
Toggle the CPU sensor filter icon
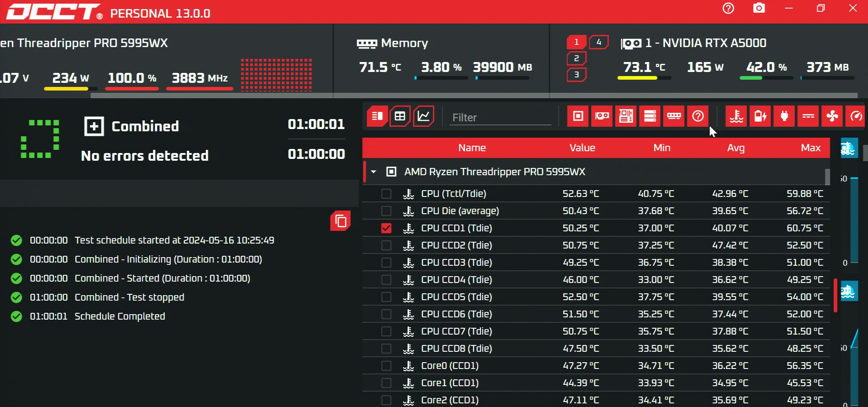(x=578, y=116)
